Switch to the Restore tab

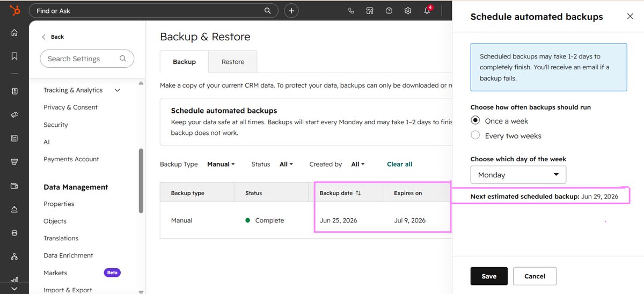pyautogui.click(x=233, y=62)
